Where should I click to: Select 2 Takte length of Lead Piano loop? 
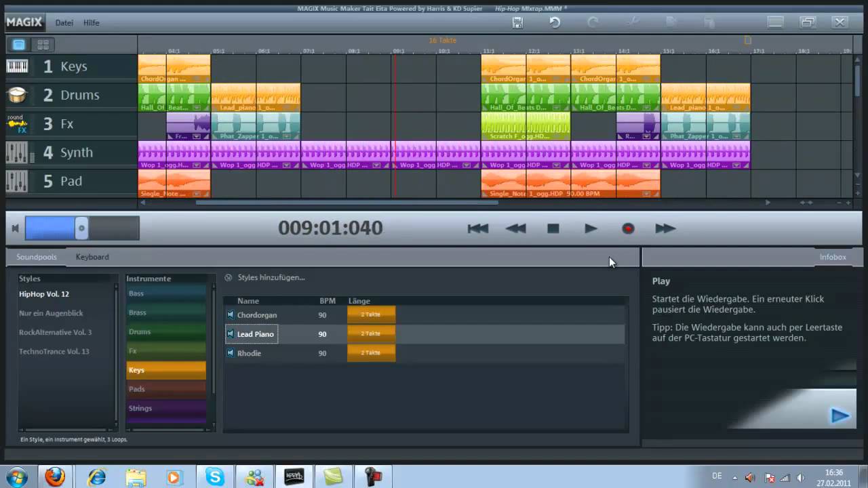[371, 333]
